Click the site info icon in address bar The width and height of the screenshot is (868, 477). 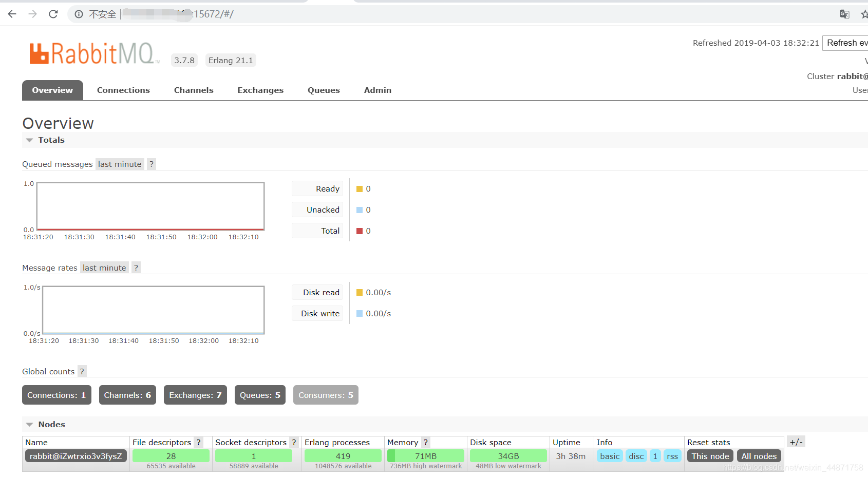pos(79,14)
